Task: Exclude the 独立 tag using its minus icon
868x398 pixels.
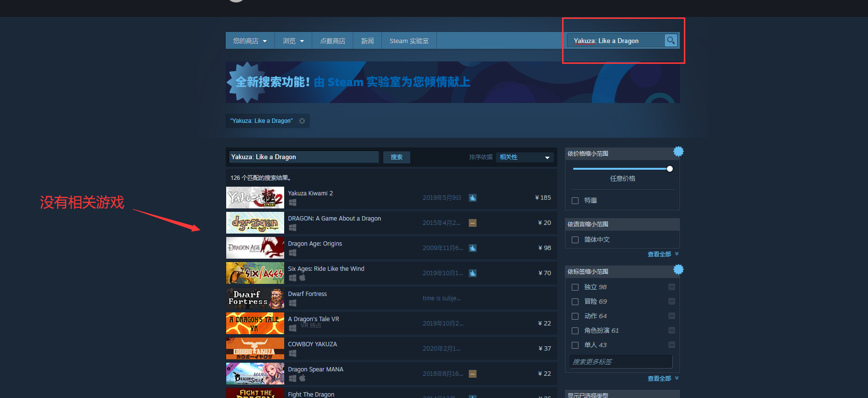Action: pos(672,287)
